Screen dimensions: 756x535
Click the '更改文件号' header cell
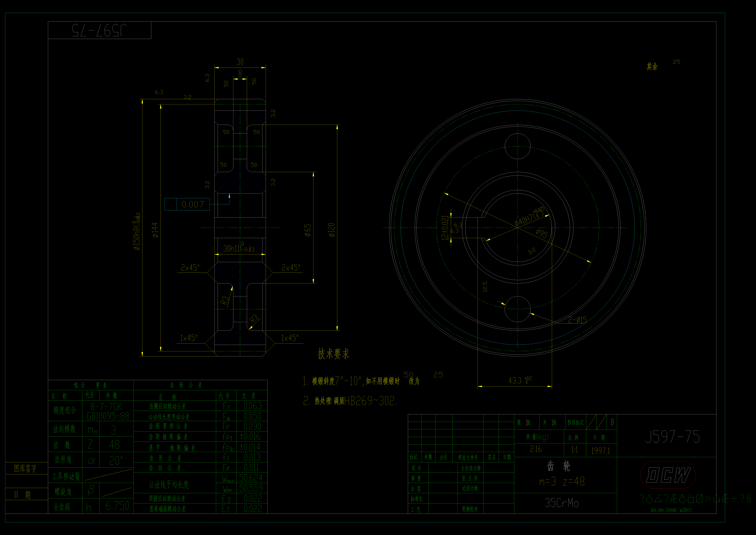coord(468,458)
